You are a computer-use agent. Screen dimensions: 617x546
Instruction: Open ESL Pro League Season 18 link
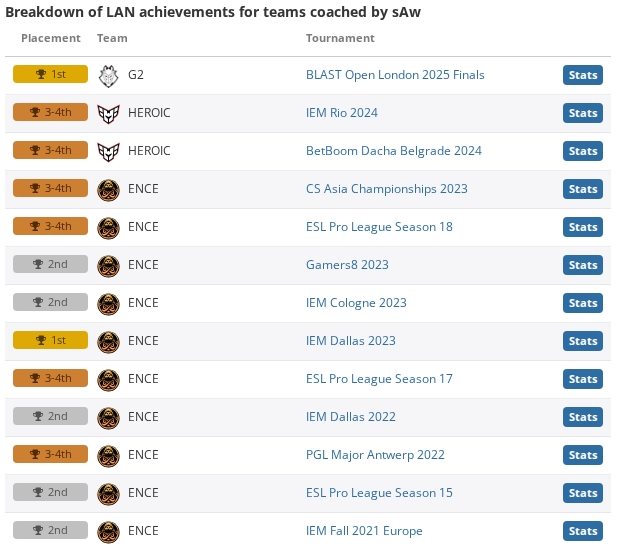pos(379,227)
